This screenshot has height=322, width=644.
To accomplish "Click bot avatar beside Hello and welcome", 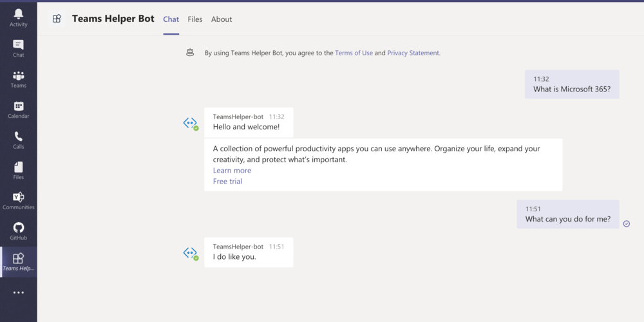I will tap(191, 123).
